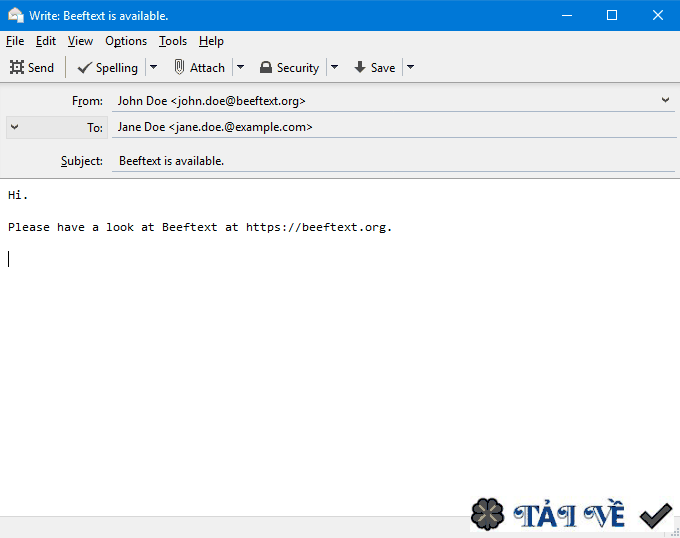Open the Tools menu
This screenshot has width=680, height=538.
[x=173, y=41]
